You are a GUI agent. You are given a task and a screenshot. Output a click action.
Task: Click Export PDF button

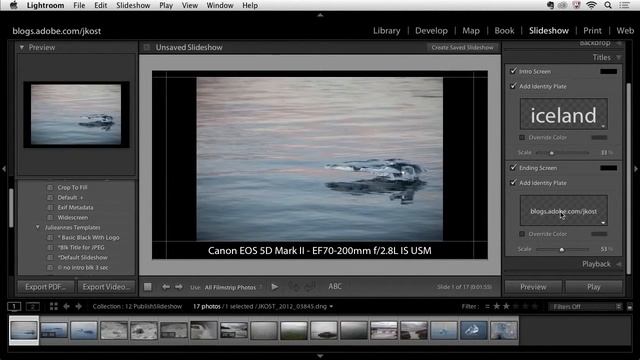coord(45,287)
